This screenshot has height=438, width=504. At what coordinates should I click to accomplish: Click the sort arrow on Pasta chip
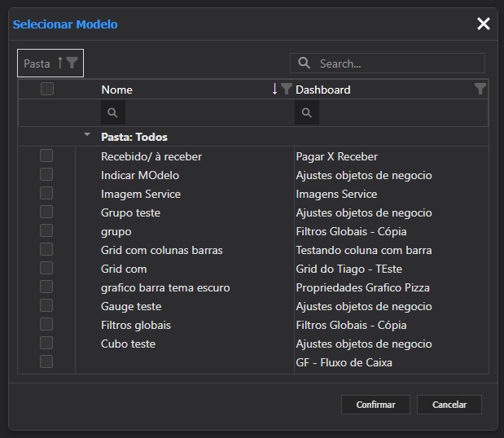pyautogui.click(x=59, y=63)
